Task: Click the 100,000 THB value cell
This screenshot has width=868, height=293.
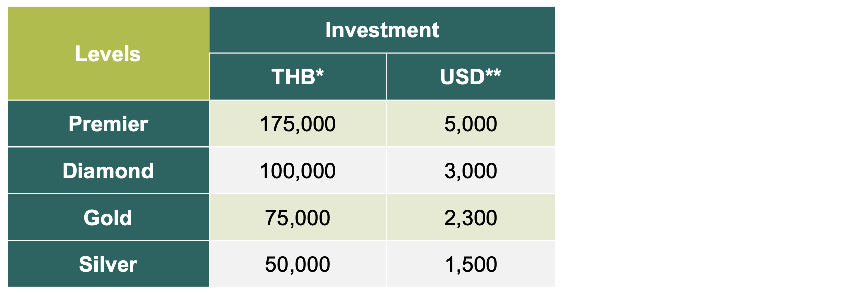Action: [298, 171]
